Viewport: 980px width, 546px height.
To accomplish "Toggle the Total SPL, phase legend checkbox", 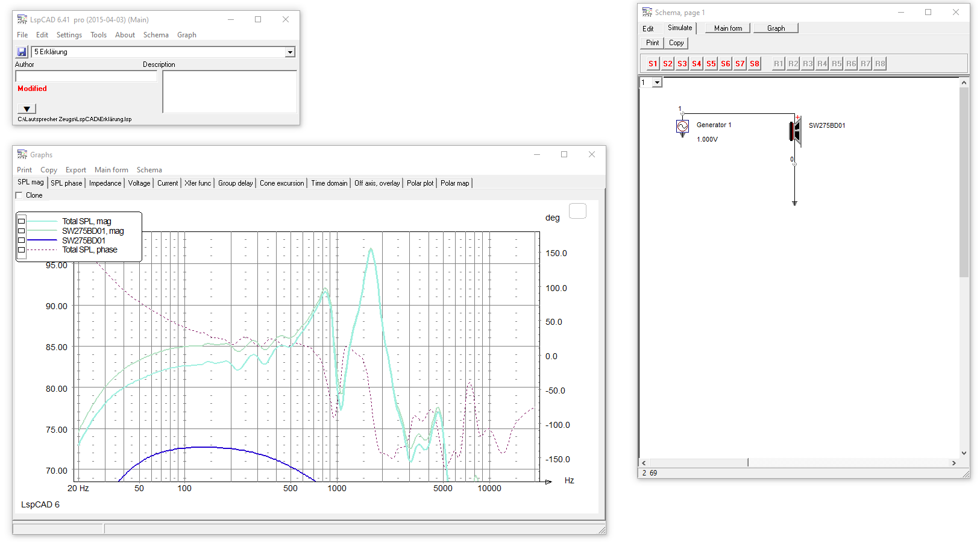I will click(22, 249).
